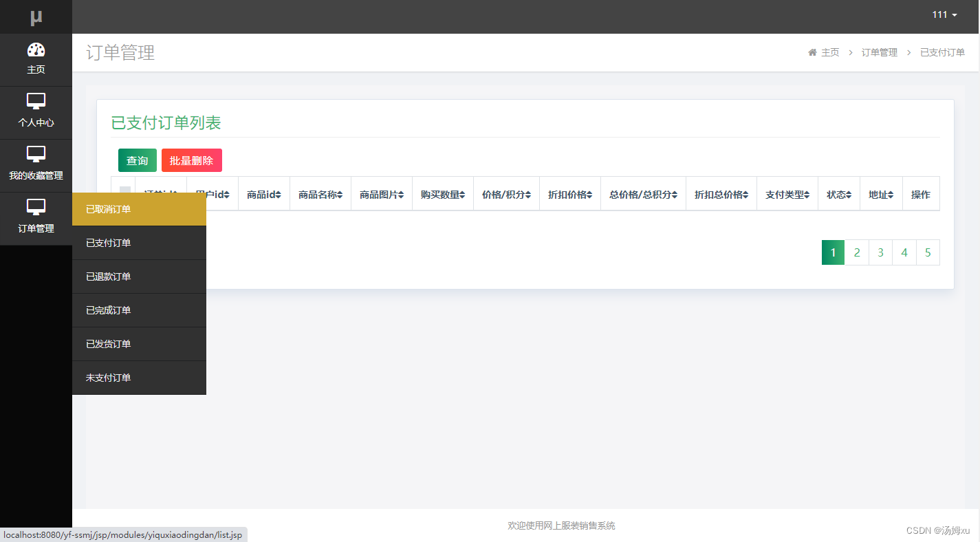Click the home icon in the breadcrumb
Image resolution: width=980 pixels, height=542 pixels.
(812, 52)
